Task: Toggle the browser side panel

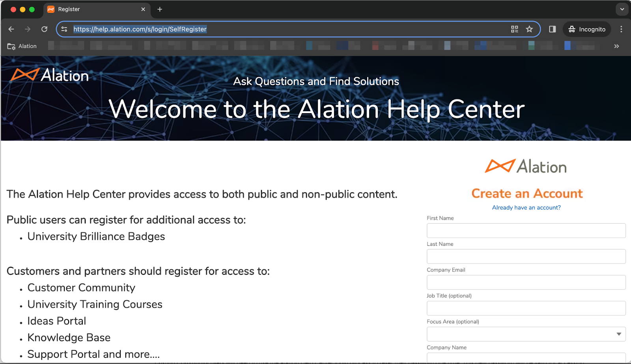Action: 553,29
